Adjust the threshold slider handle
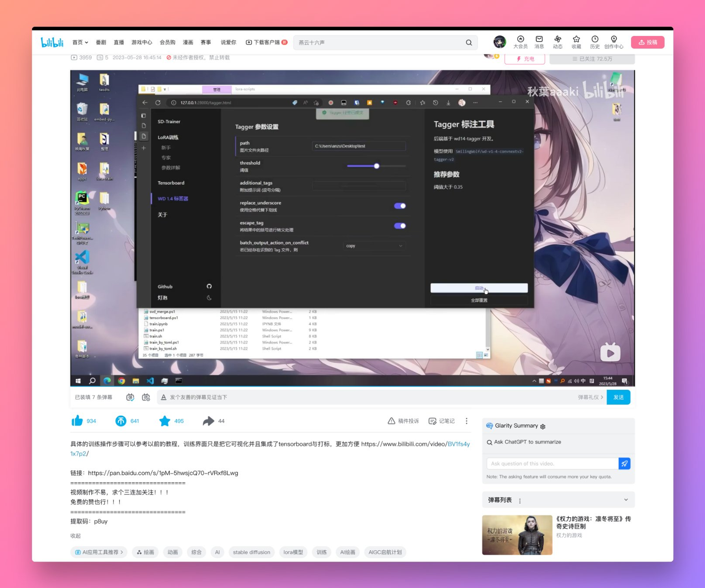Image resolution: width=705 pixels, height=588 pixels. [x=376, y=166]
